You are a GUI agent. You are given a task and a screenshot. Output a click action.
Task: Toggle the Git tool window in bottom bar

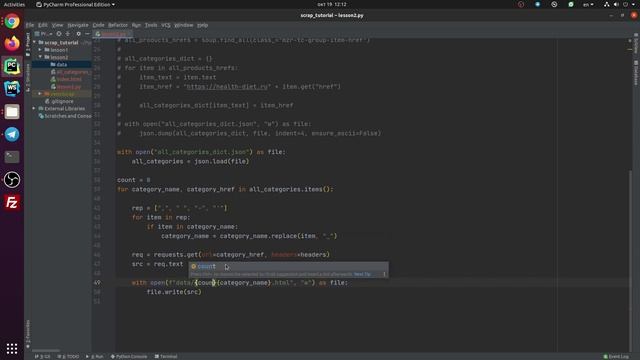click(x=42, y=356)
